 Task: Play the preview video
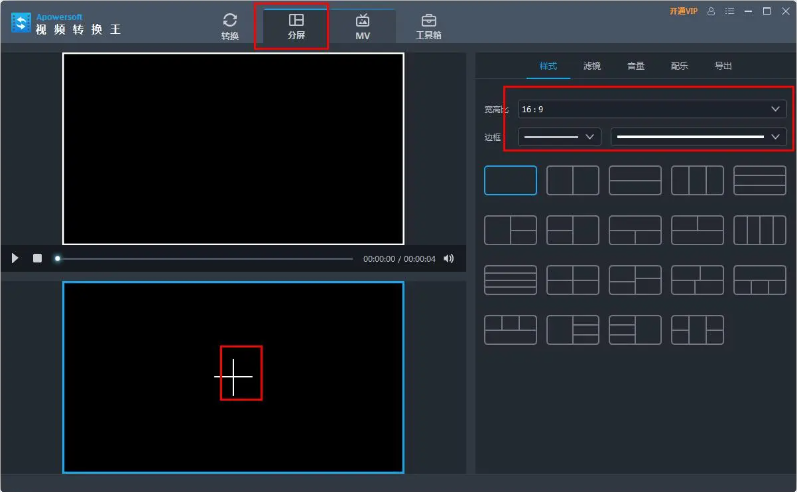point(15,258)
